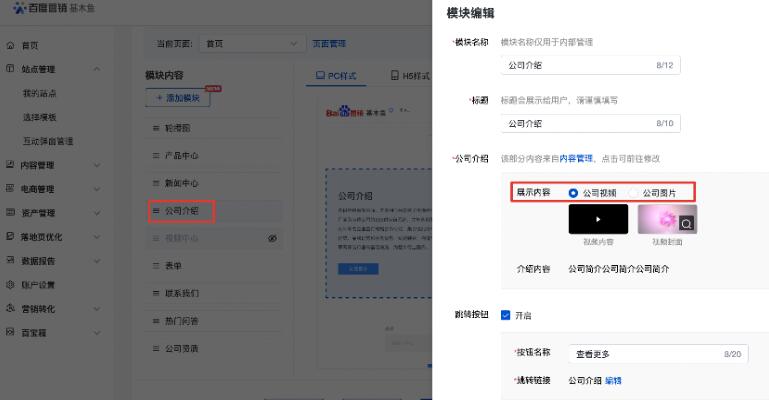Image resolution: width=769 pixels, height=400 pixels.
Task: Select the 公司视频 radio option
Action: (573, 192)
